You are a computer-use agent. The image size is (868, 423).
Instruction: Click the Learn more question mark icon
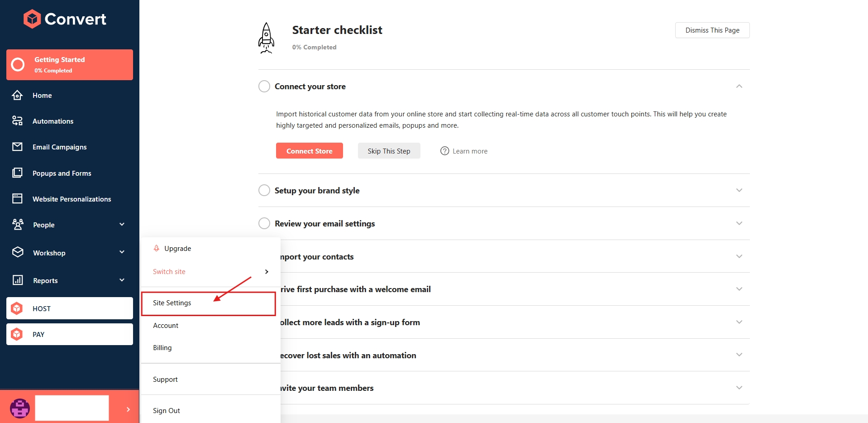pyautogui.click(x=444, y=151)
